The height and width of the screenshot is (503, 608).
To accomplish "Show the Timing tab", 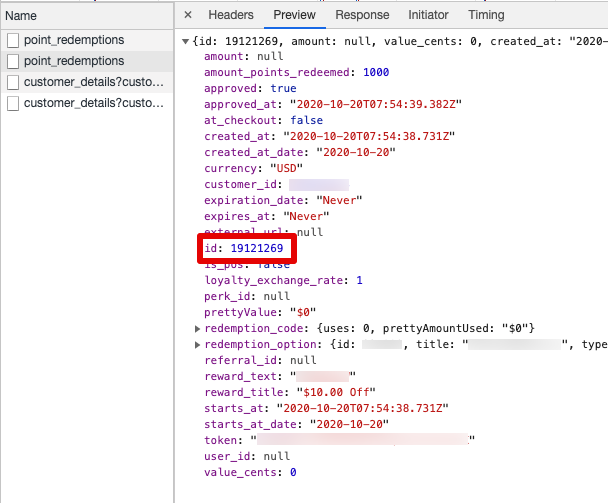I will tap(486, 15).
